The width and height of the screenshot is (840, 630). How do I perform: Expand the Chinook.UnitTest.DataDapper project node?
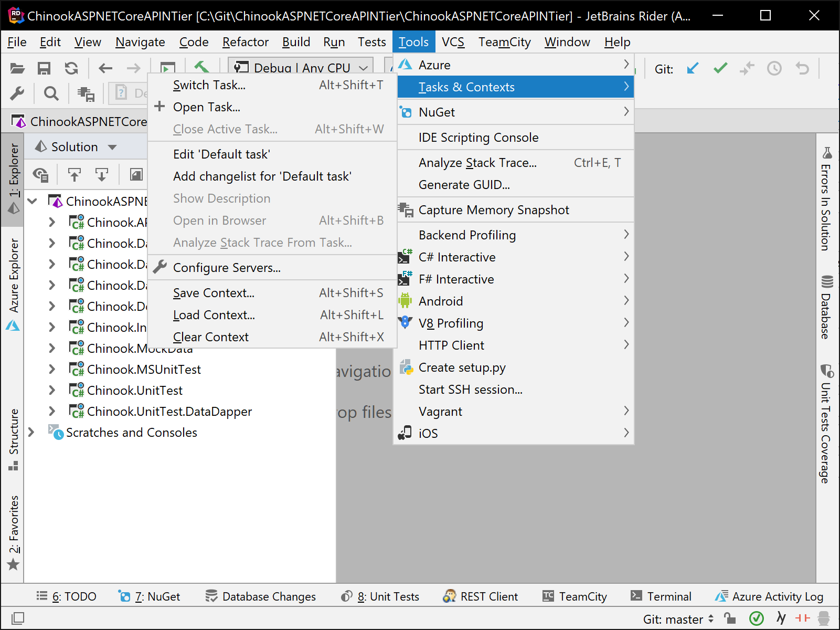point(51,411)
